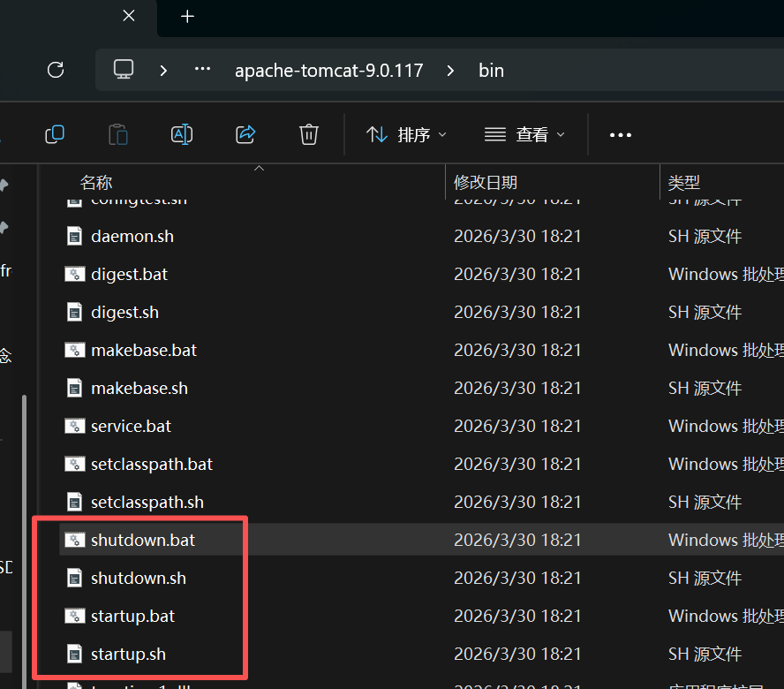Add a new File Explorer tab
This screenshot has width=784, height=689.
click(187, 17)
